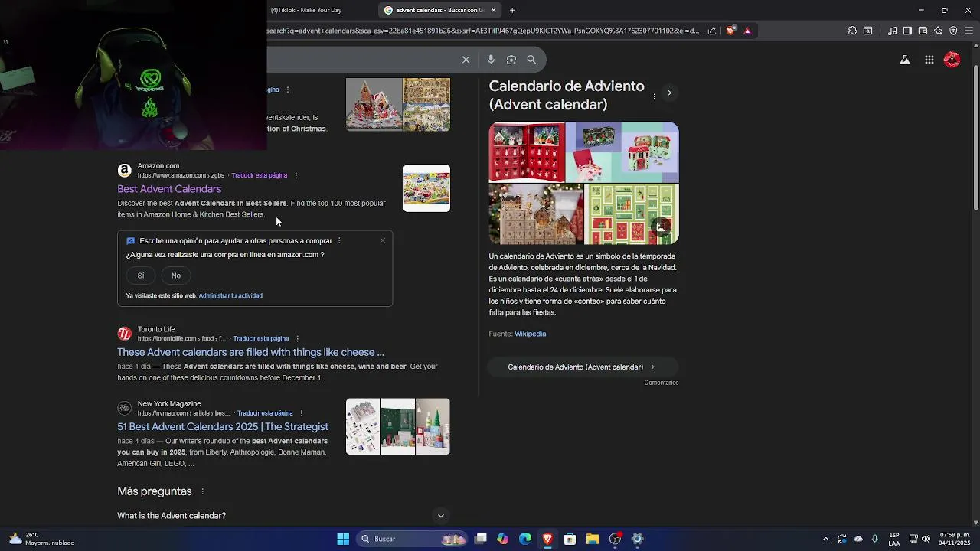Open the Wikipedia source link

[530, 334]
